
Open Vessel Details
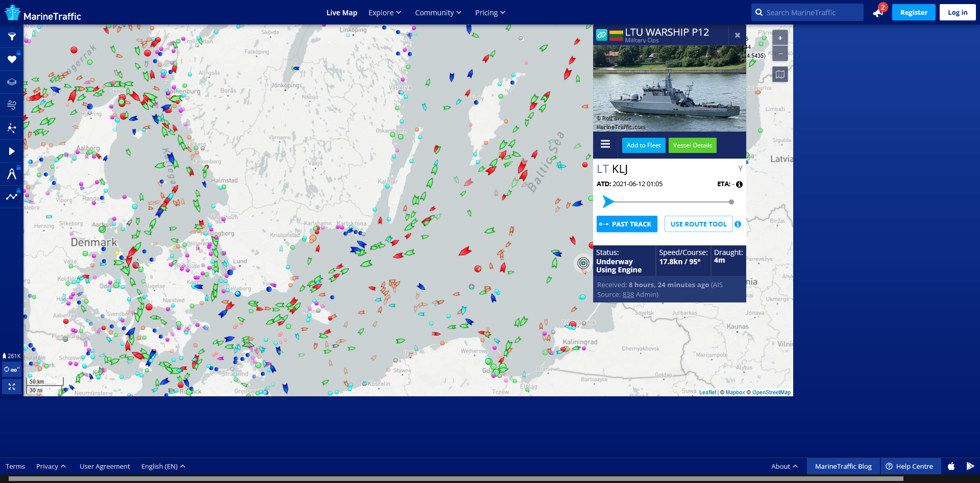click(693, 145)
